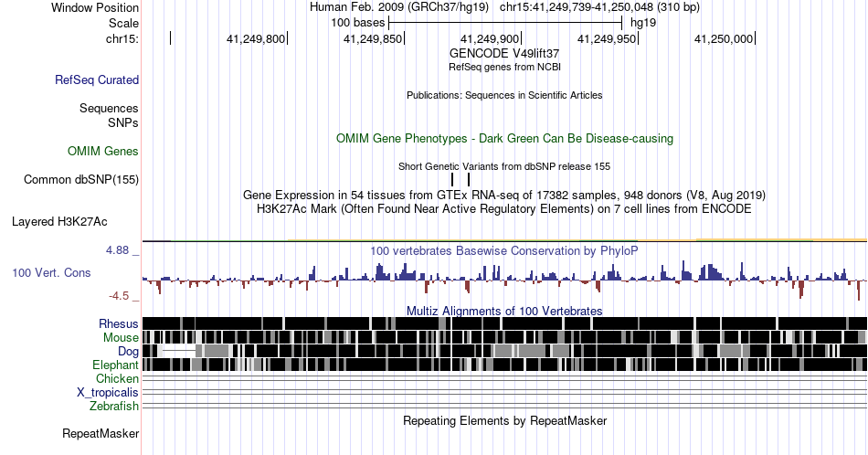Open the Elephant alignment row label

[116, 365]
